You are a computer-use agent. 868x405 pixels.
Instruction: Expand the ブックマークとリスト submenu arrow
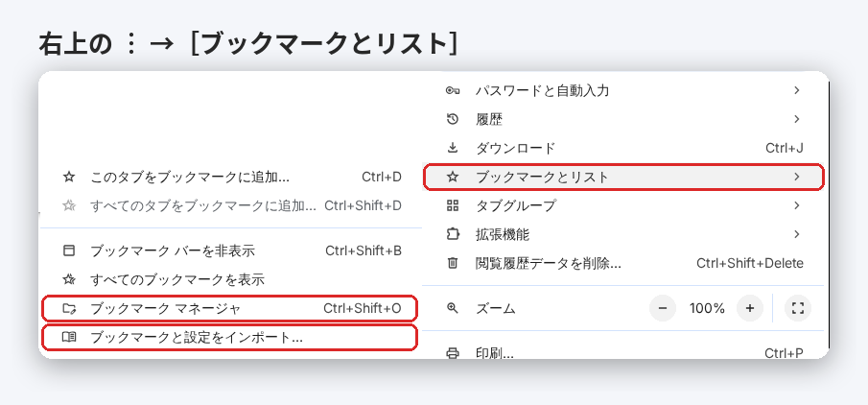click(797, 177)
